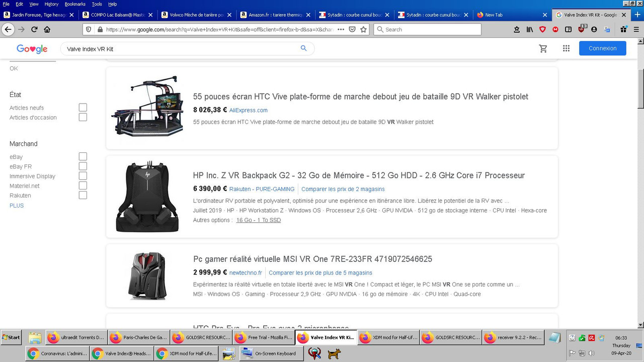Check the eBay FR merchant filter
This screenshot has width=644, height=362.
coord(83,166)
